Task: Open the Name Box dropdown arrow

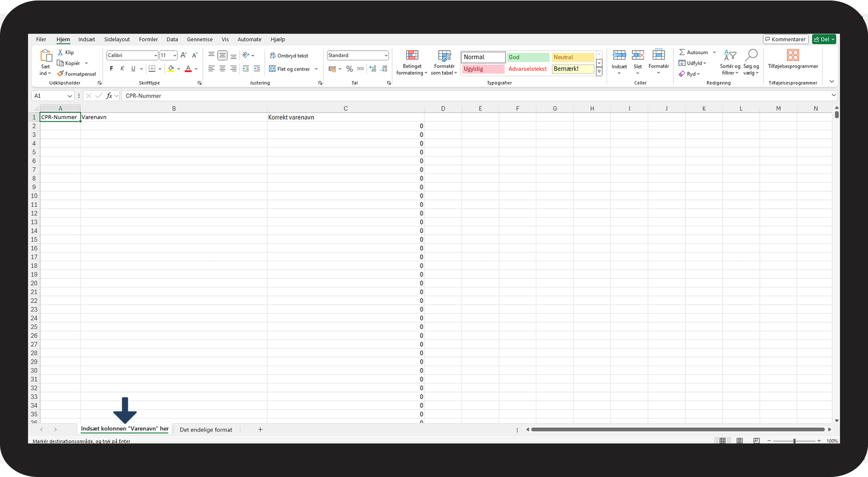Action: tap(69, 96)
